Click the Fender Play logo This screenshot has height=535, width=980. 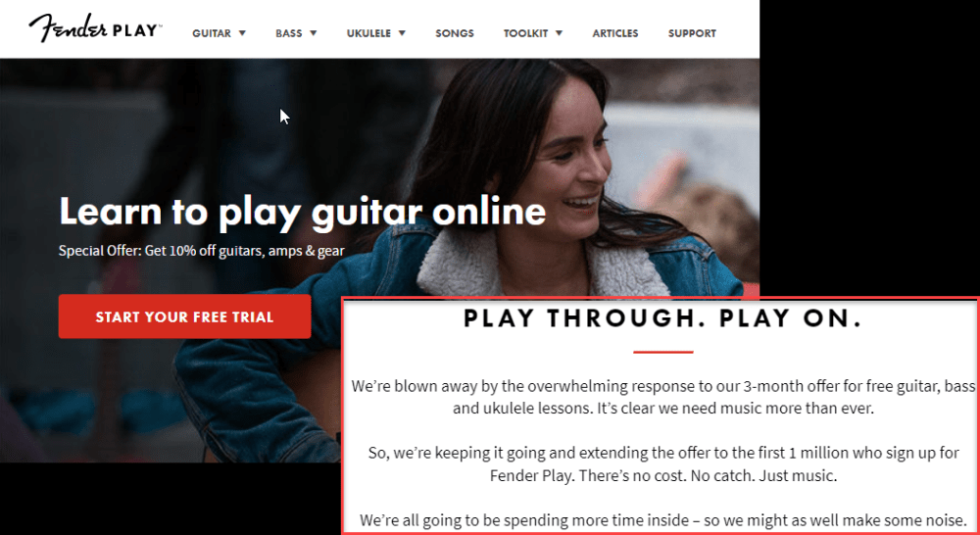pos(95,28)
